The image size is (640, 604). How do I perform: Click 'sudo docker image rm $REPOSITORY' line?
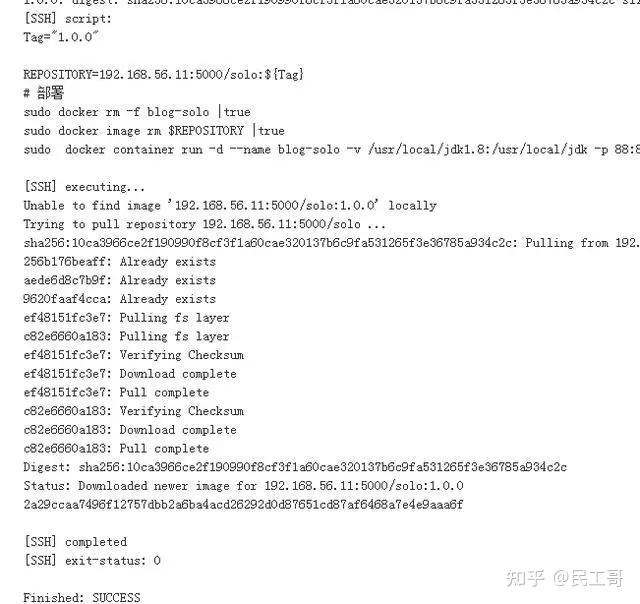pos(154,131)
